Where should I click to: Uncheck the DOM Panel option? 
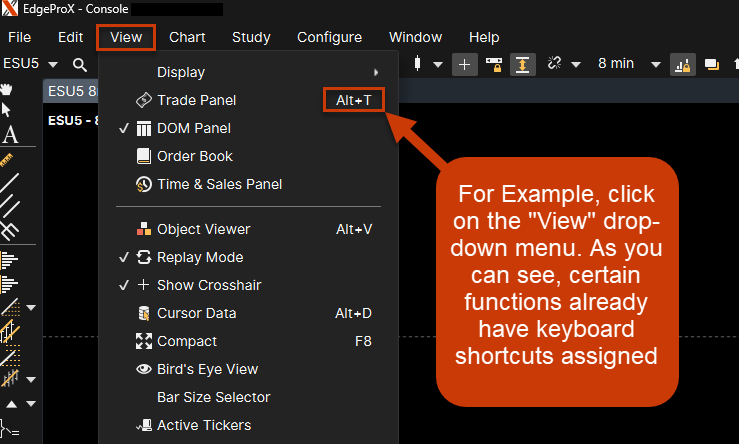(x=193, y=128)
